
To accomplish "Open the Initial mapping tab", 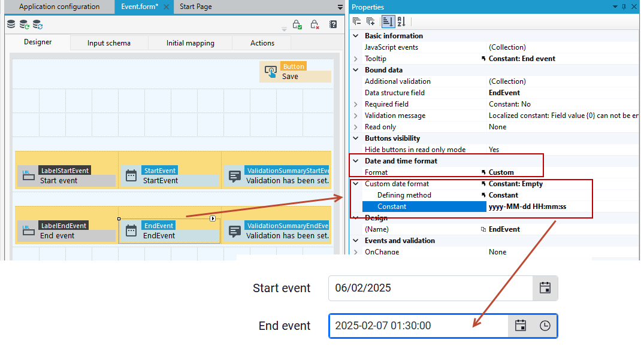I will coord(190,43).
